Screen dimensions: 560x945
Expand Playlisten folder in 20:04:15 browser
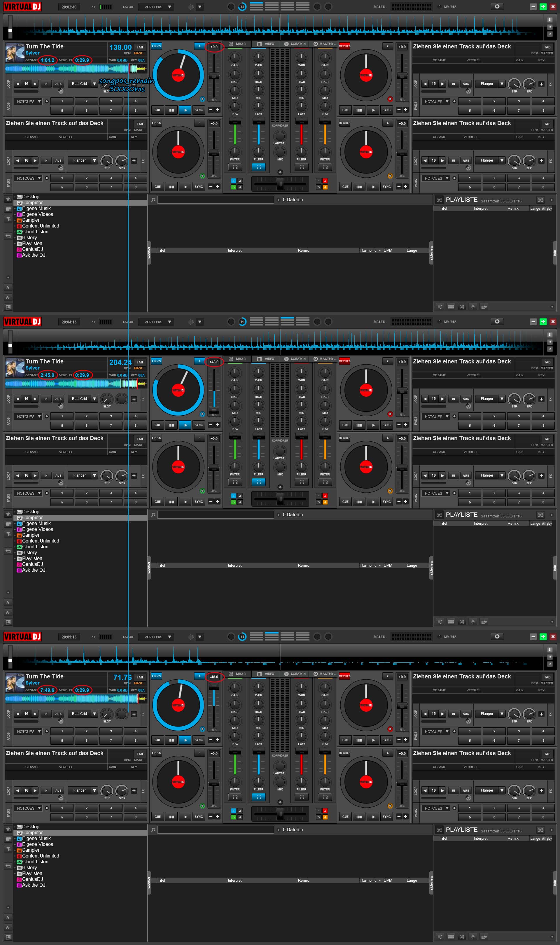15,559
